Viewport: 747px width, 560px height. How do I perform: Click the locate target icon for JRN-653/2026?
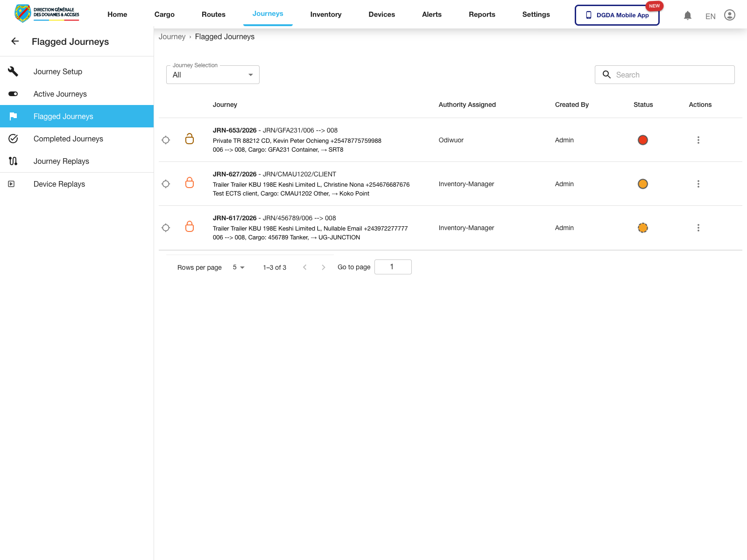166,140
